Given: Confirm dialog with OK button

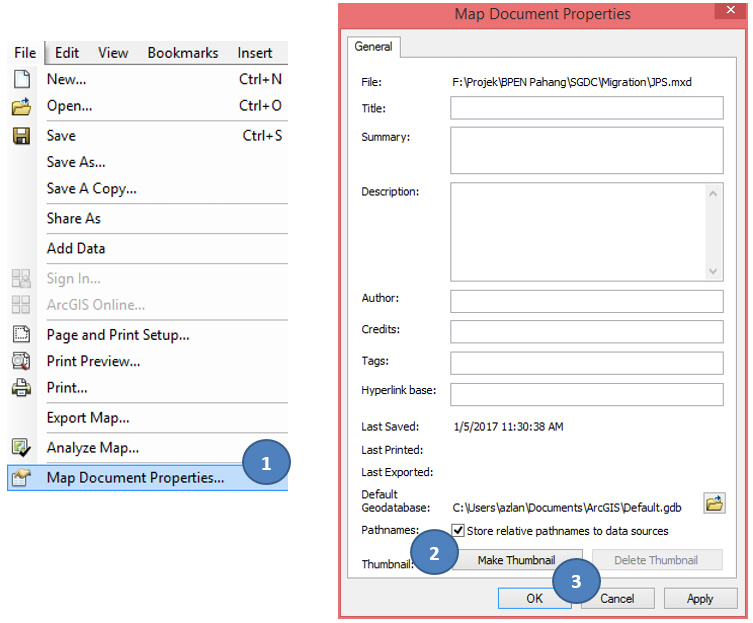Looking at the screenshot, I should (534, 599).
